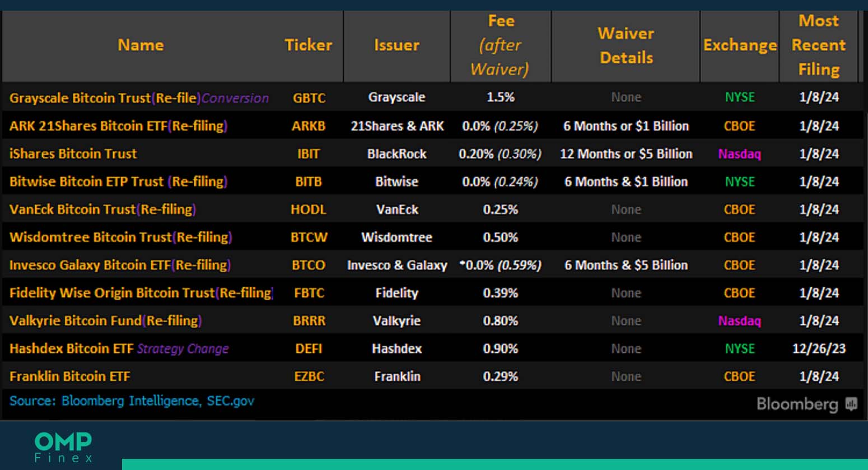Select Invesco Galaxy Bitcoin ETF name
The height and width of the screenshot is (470, 868).
tap(120, 265)
